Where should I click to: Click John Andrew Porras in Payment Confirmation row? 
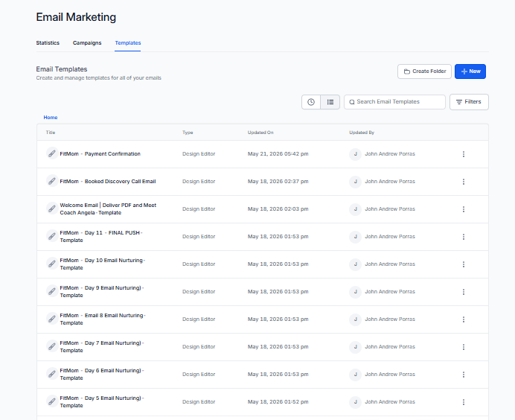[390, 154]
